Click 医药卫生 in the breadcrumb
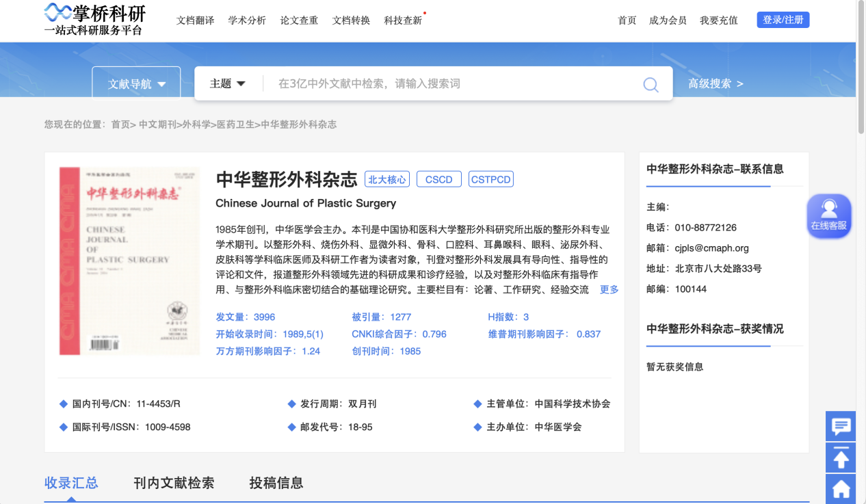 pos(235,124)
